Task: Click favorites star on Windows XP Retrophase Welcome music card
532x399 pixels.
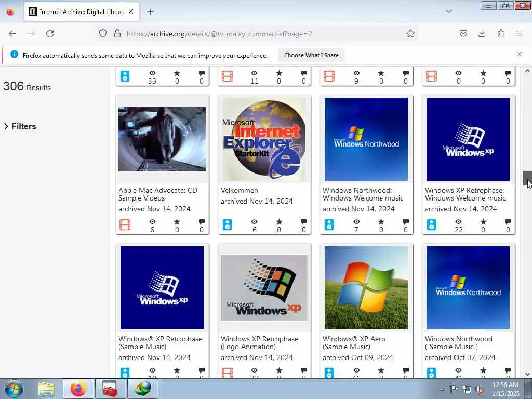Action: pyautogui.click(x=483, y=221)
